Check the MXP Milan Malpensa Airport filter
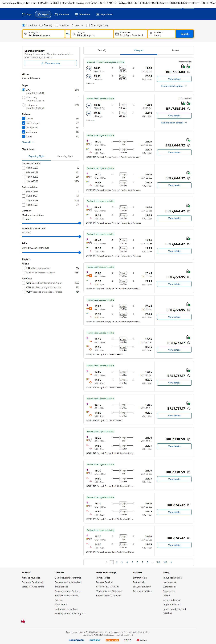 [x=24, y=273]
